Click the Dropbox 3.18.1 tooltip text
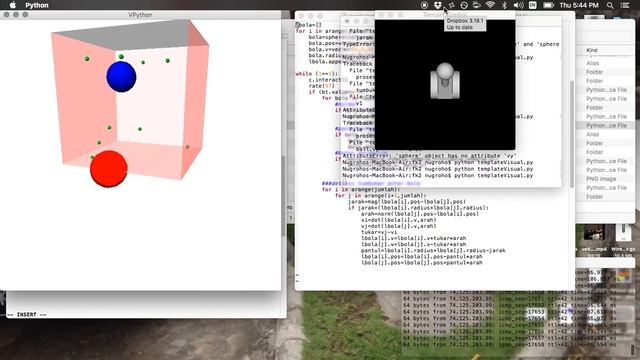The image size is (640, 360). 464,20
